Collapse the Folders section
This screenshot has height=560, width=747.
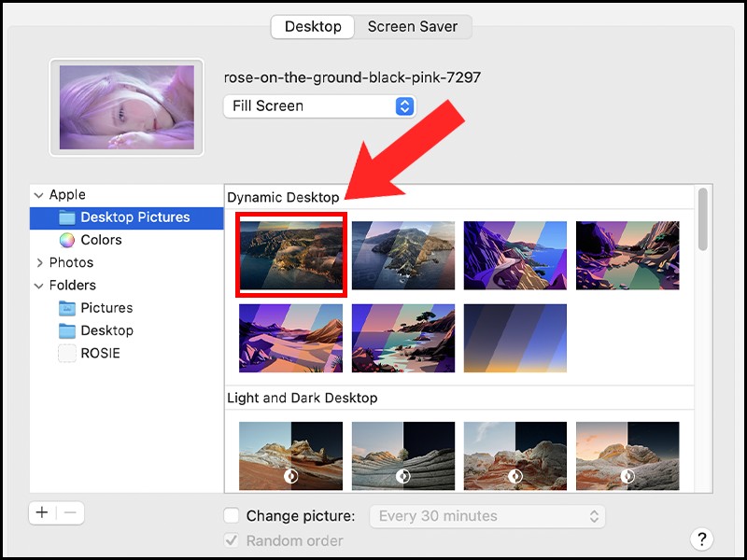(38, 286)
